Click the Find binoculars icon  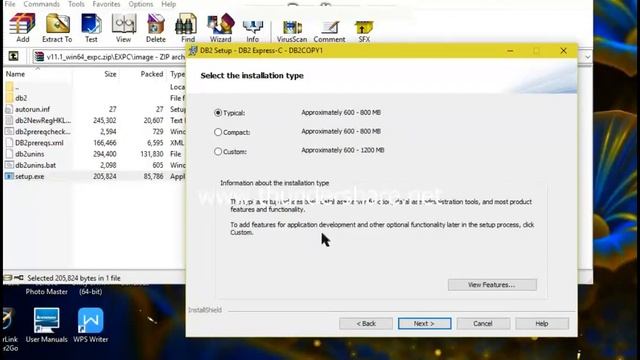click(x=187, y=28)
